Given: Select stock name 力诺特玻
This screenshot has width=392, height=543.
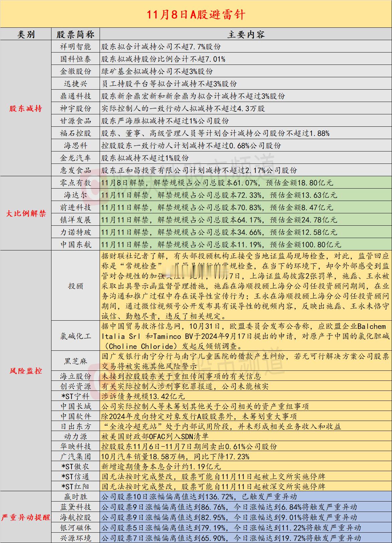Looking at the screenshot, I should [x=76, y=232].
